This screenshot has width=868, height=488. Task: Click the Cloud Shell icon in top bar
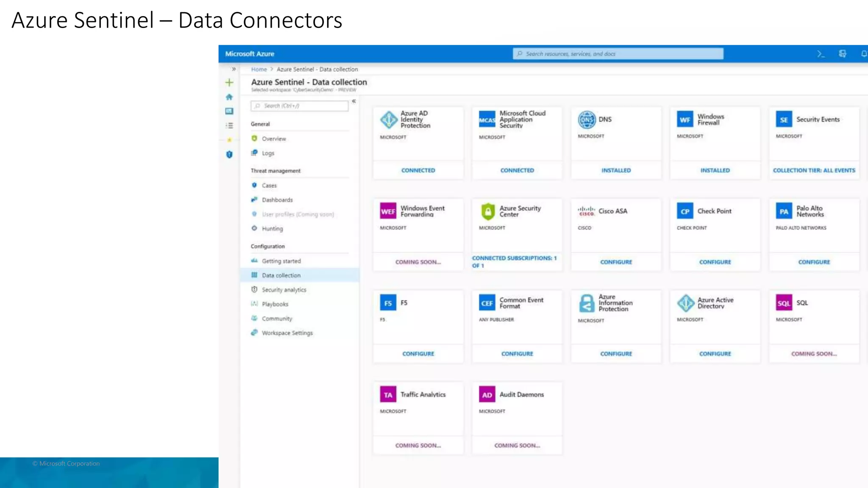click(x=821, y=54)
